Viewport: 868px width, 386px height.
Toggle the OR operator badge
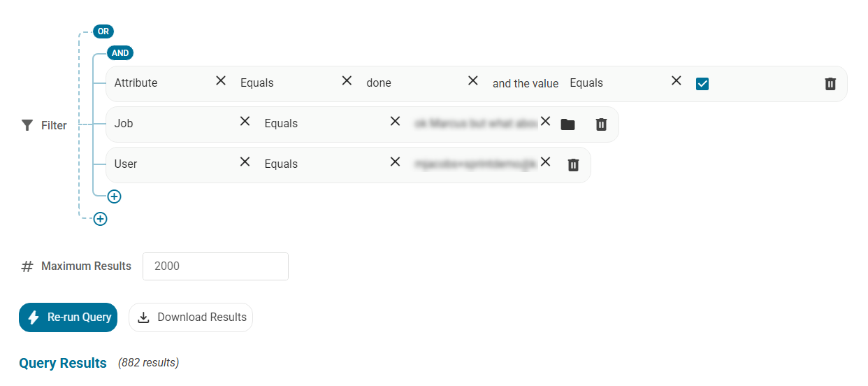click(103, 31)
